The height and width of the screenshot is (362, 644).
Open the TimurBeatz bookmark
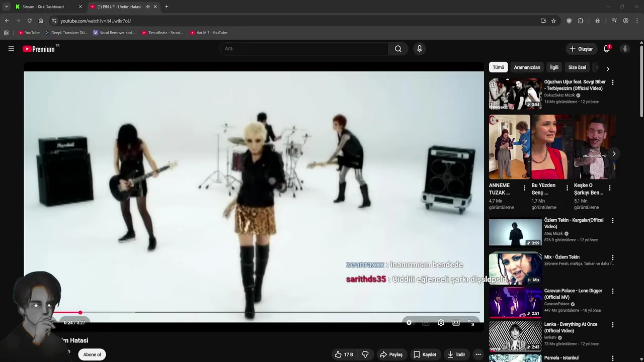click(162, 33)
